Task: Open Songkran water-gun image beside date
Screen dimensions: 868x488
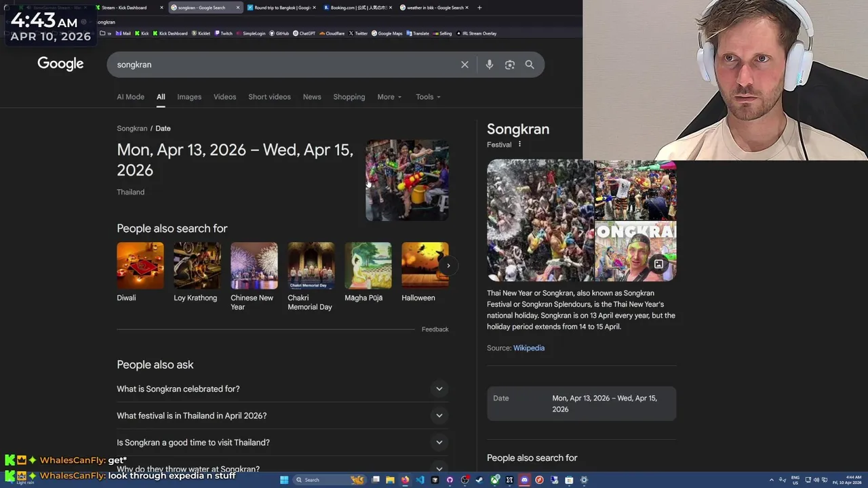Action: 407,180
